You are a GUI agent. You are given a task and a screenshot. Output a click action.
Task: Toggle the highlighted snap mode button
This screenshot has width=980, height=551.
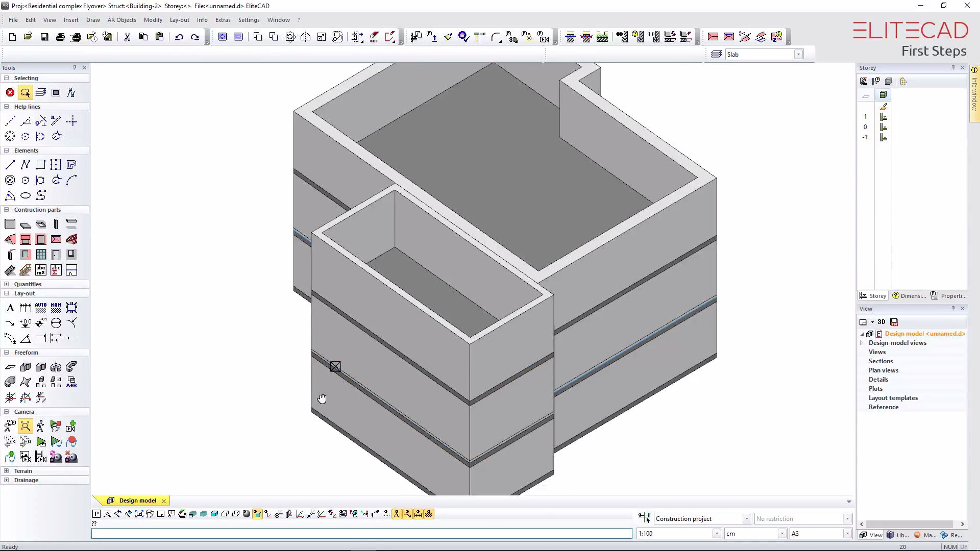pyautogui.click(x=257, y=514)
